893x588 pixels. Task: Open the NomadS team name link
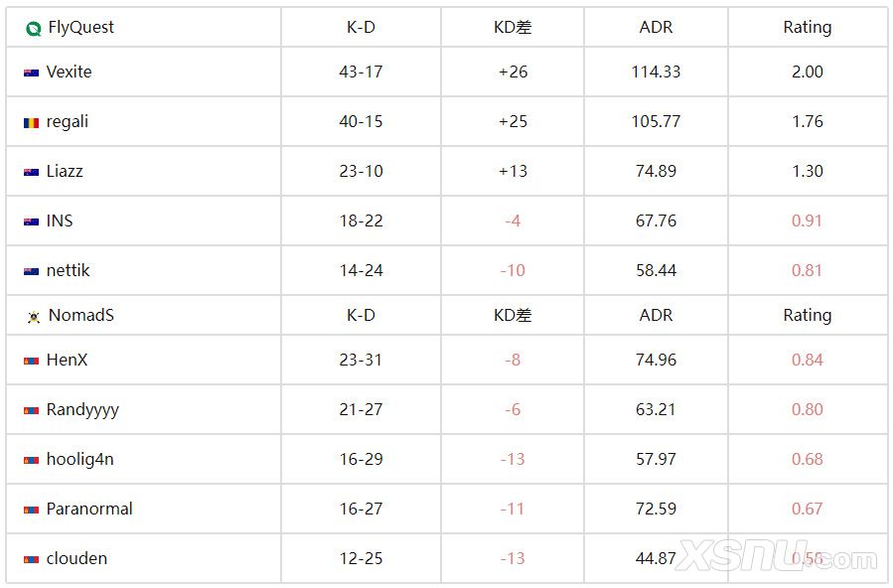(x=80, y=315)
